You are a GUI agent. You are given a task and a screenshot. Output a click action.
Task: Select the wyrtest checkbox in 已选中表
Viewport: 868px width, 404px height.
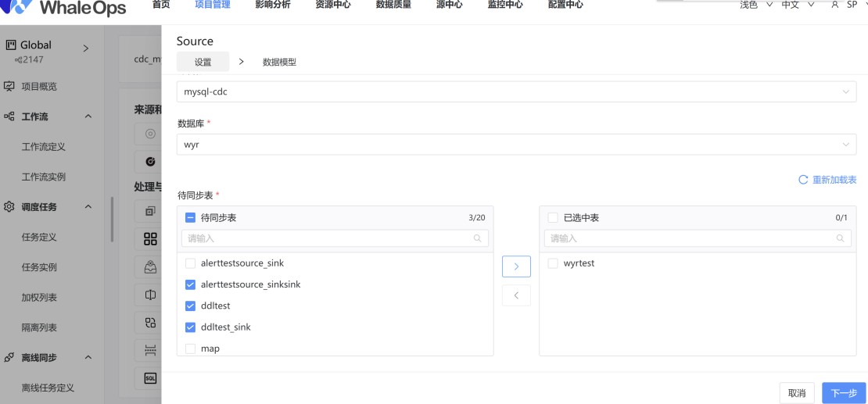pos(552,263)
